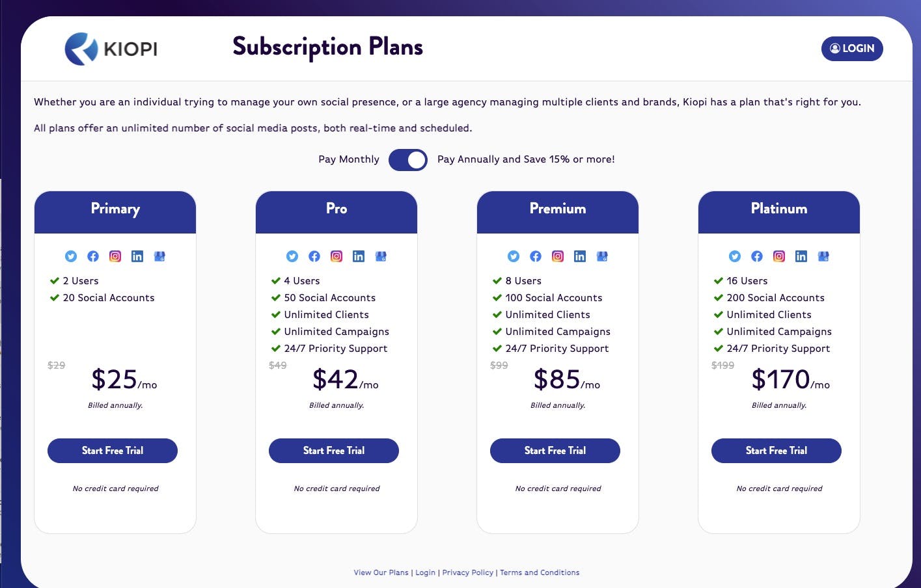Viewport: 921px width, 588px height.
Task: Click the Premium plan header
Action: click(558, 209)
